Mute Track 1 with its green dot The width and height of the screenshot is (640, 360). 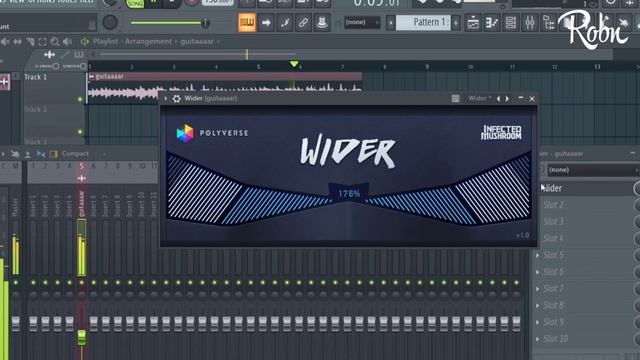coord(80,99)
